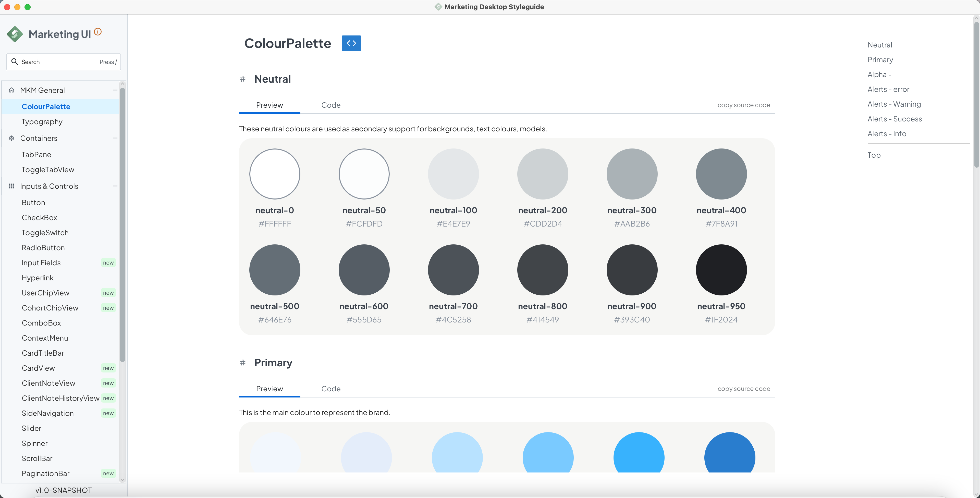Click the package icon beside Containers section
This screenshot has width=980, height=498.
pos(11,138)
